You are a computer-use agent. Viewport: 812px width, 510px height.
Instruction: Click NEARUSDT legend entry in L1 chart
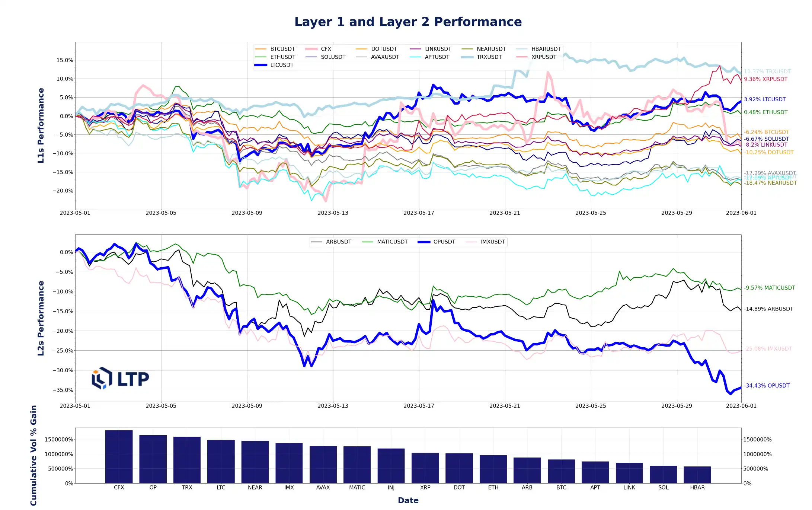tap(484, 49)
